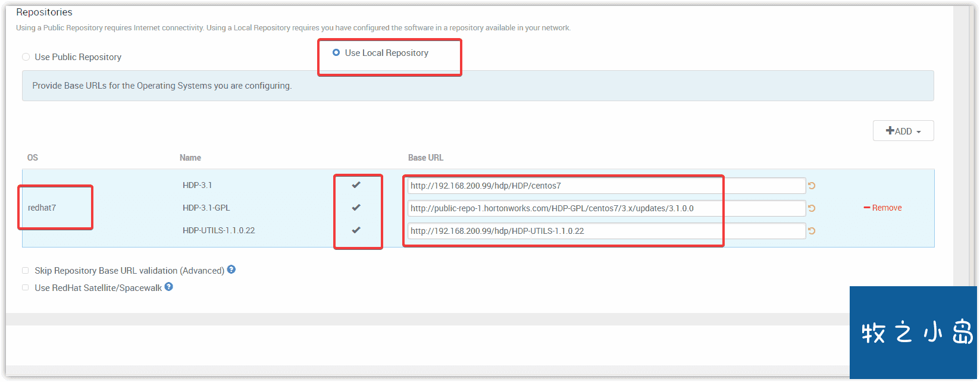Enable Use RedHat Satellite/Spacewalk checkbox

click(x=26, y=288)
